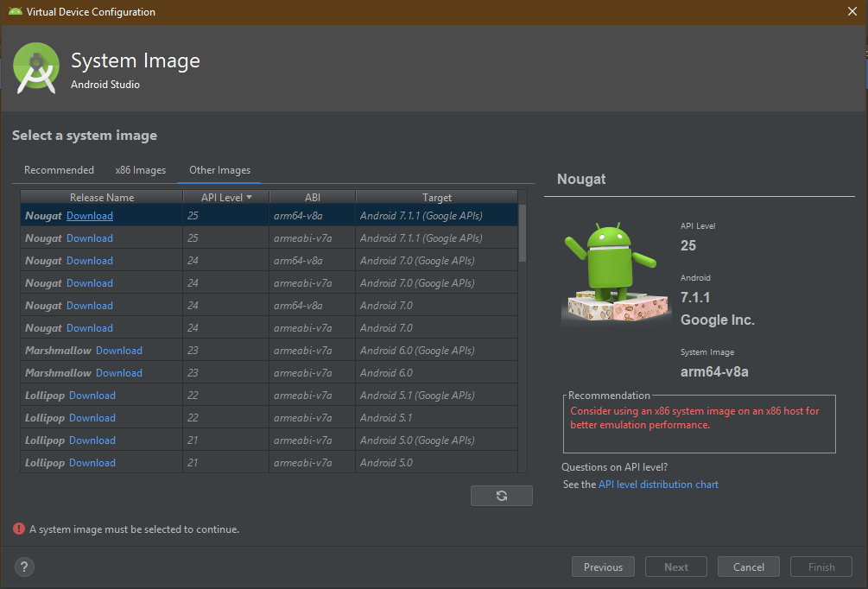
Task: Click the refresh button below the table
Action: (501, 496)
